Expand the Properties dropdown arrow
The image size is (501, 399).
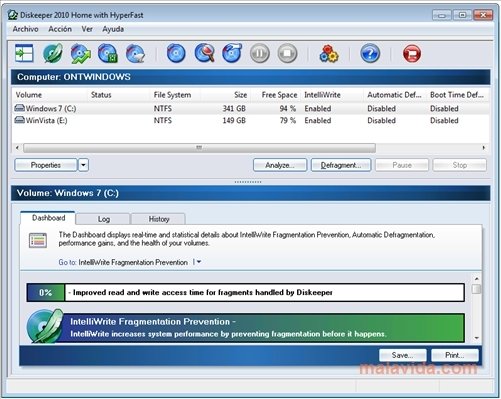pyautogui.click(x=83, y=165)
